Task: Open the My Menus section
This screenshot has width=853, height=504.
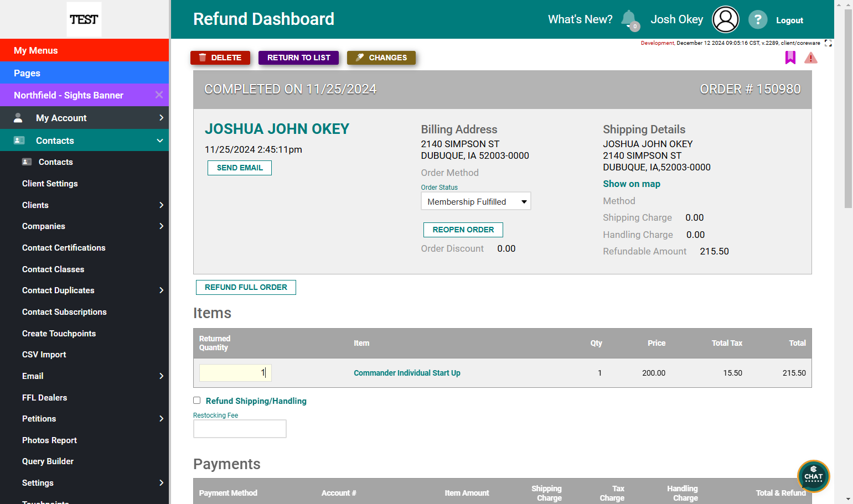Action: 84,50
